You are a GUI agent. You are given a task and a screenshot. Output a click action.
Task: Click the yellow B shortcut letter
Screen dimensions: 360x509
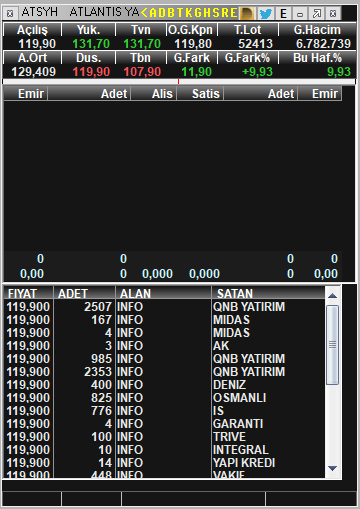point(171,13)
